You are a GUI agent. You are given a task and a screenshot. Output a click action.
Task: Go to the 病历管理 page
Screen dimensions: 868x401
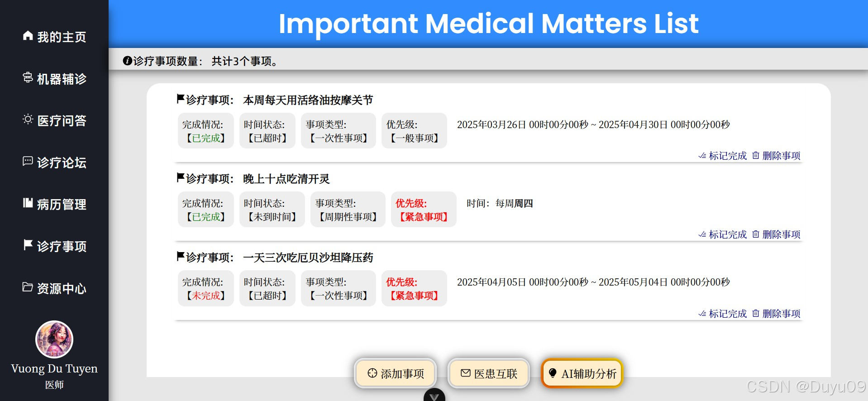pyautogui.click(x=54, y=204)
